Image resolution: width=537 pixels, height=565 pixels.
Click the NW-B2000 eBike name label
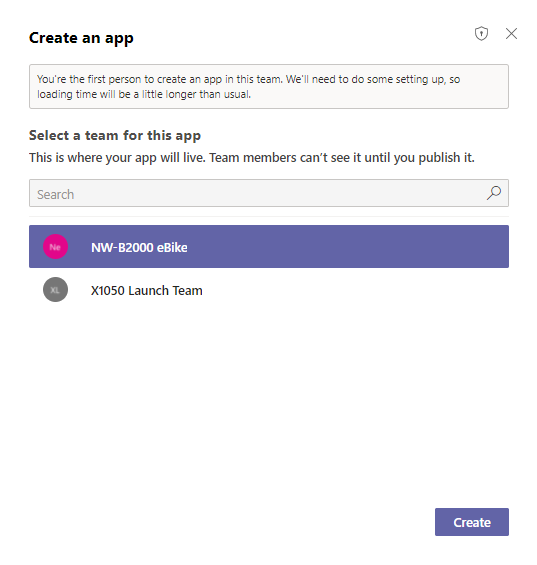coord(139,248)
